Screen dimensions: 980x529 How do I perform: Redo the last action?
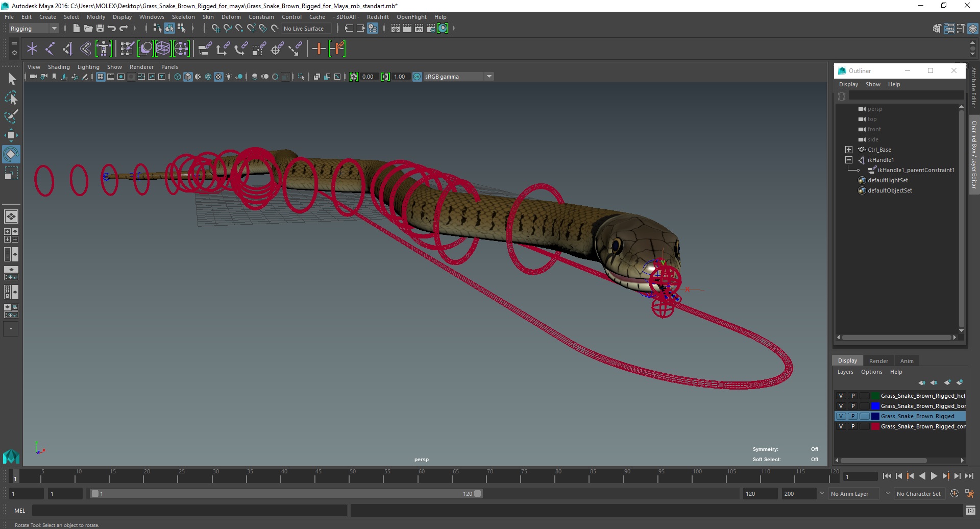coord(124,29)
